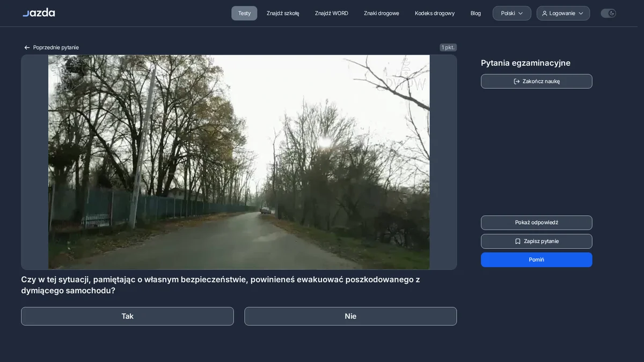Image resolution: width=644 pixels, height=362 pixels.
Task: Click the question text about dymiącego samochodu
Action: tap(221, 285)
